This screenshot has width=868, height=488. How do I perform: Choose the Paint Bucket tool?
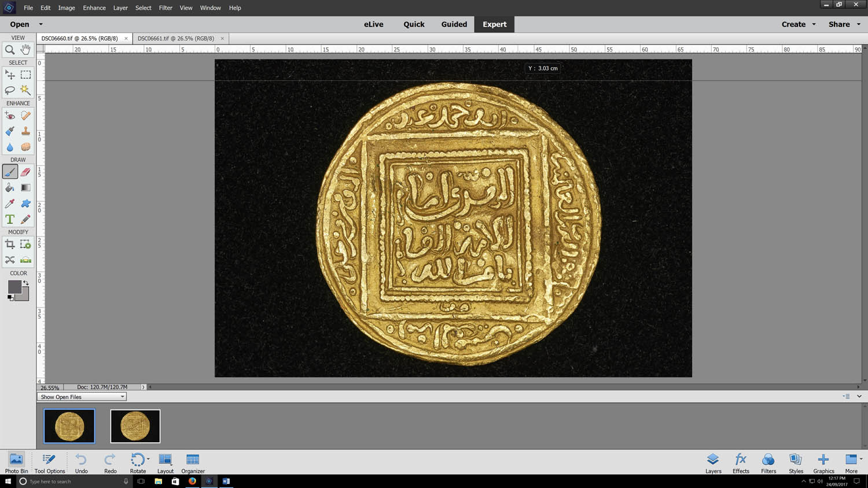pyautogui.click(x=10, y=187)
